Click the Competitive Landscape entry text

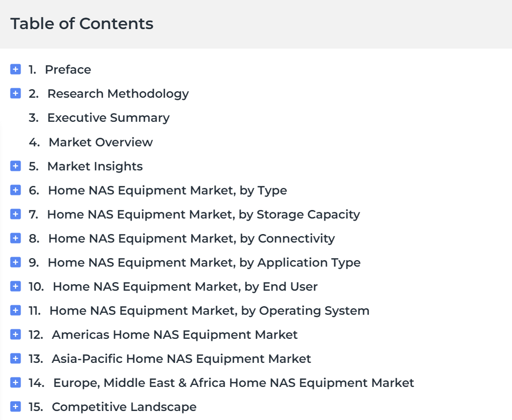[x=124, y=407]
